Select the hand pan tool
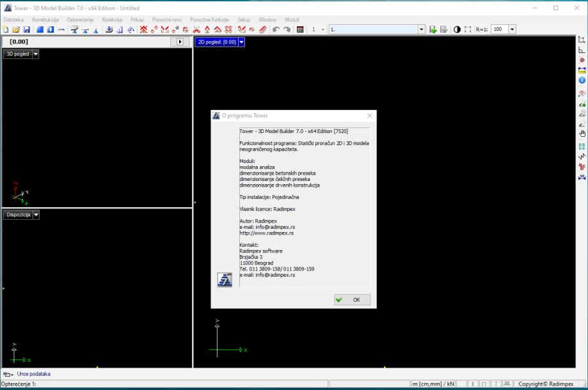The height and width of the screenshot is (390, 588). [582, 134]
